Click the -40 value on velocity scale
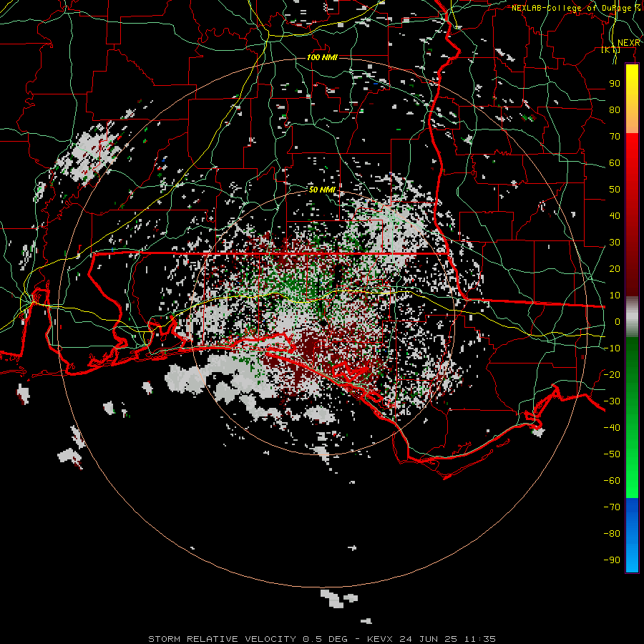Screen dimensions: 644x644 (612, 428)
